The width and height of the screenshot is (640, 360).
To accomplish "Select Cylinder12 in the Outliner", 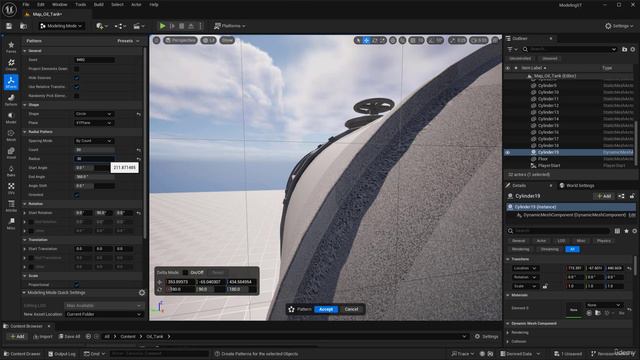I will click(x=548, y=105).
